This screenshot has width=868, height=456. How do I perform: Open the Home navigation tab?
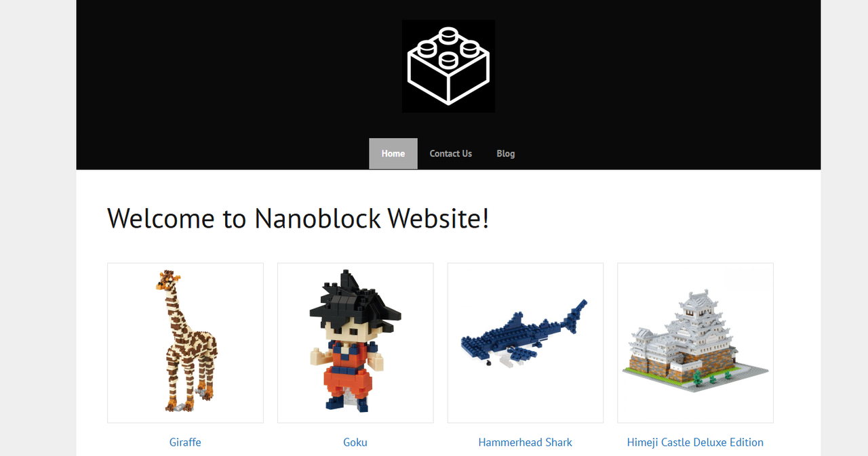coord(393,154)
